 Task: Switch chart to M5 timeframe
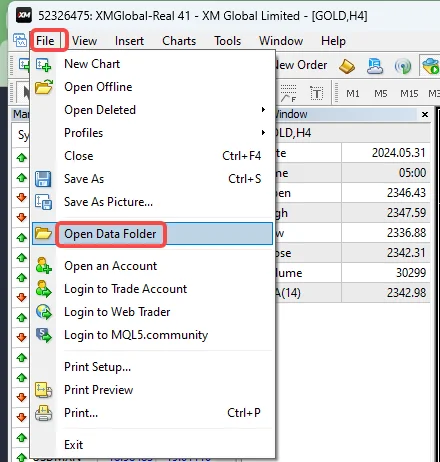tap(381, 94)
